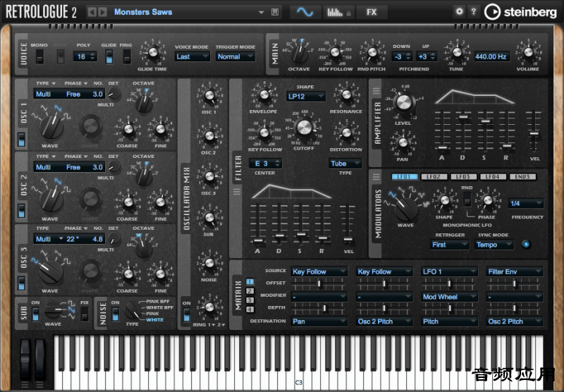The height and width of the screenshot is (392, 564).
Task: Select the WHITE noise type label
Action: [154, 319]
